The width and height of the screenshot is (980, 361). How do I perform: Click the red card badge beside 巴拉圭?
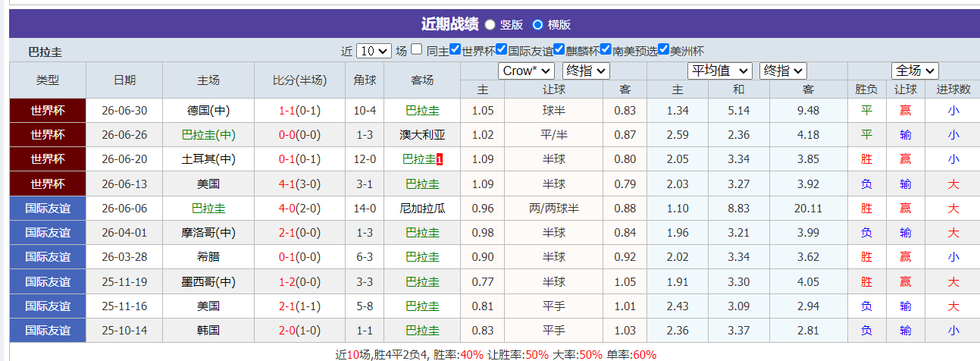click(x=440, y=159)
